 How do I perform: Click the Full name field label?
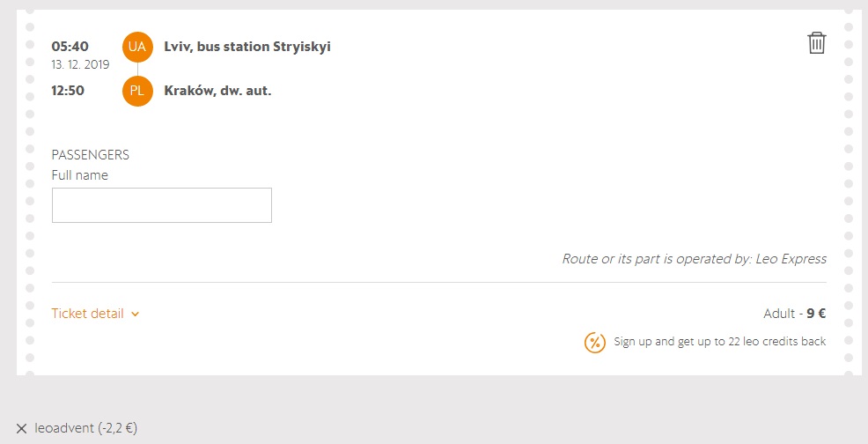80,175
